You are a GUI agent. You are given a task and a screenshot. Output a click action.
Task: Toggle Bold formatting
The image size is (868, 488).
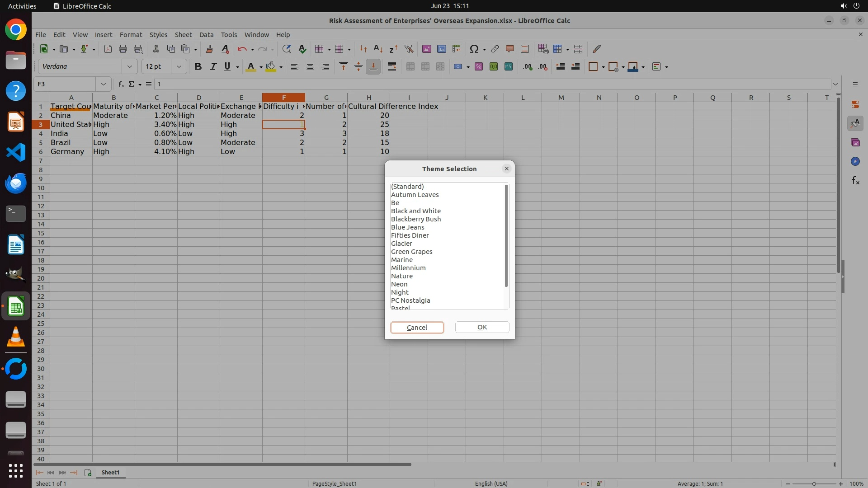click(x=198, y=67)
